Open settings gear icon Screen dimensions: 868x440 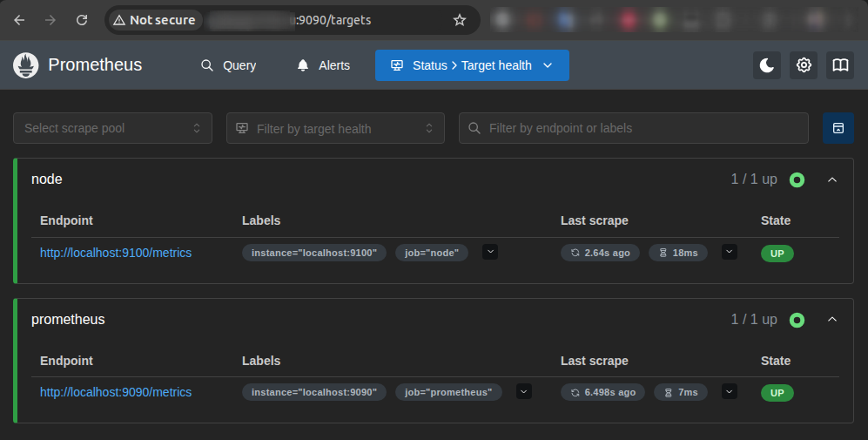coord(804,65)
